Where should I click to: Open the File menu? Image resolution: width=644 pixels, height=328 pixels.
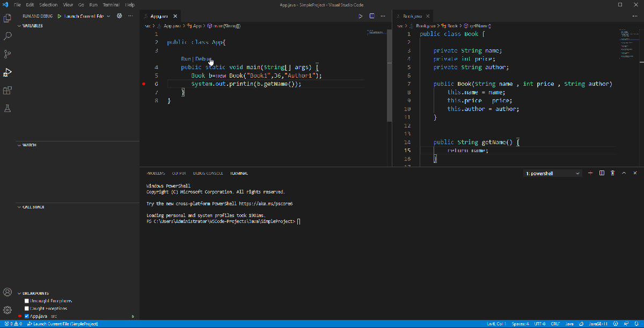click(18, 4)
